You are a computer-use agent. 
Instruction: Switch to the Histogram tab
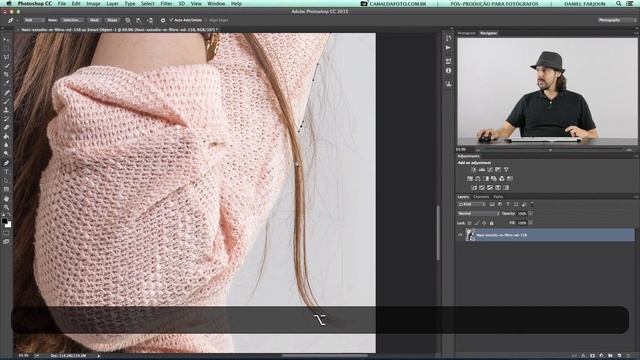(x=467, y=33)
